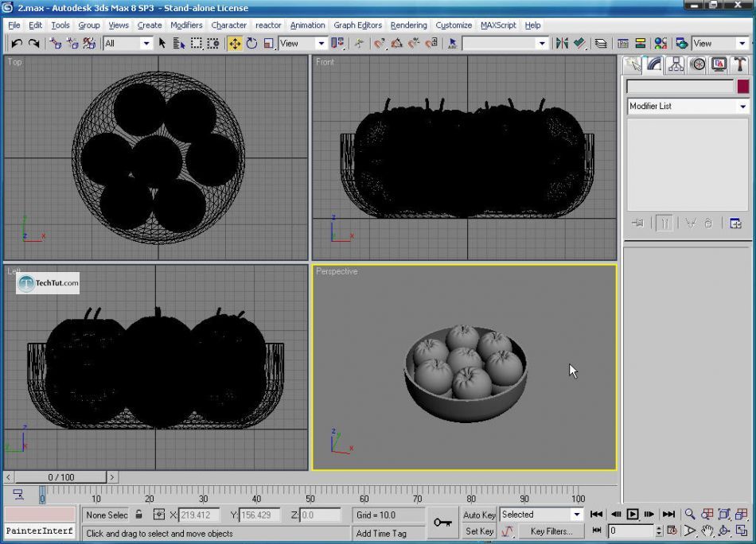
Task: Click the Unlink Selection tool icon
Action: point(72,44)
